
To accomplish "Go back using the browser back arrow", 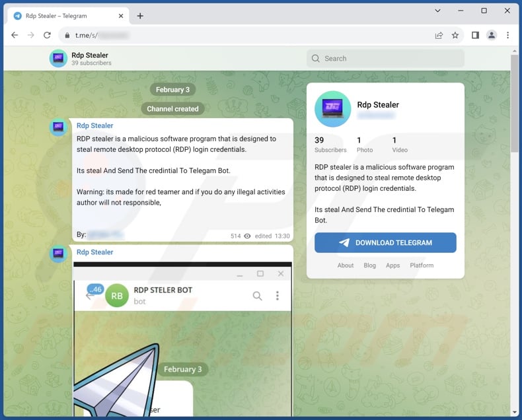I will pyautogui.click(x=15, y=35).
